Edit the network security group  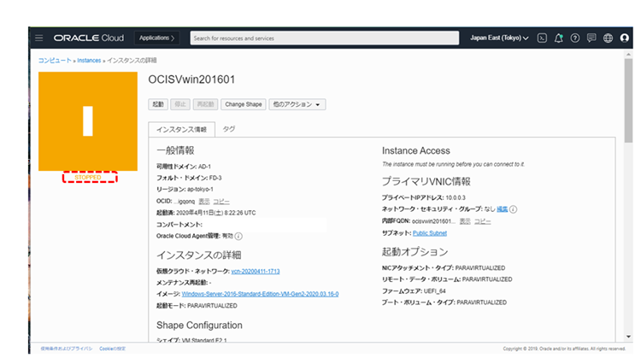502,209
